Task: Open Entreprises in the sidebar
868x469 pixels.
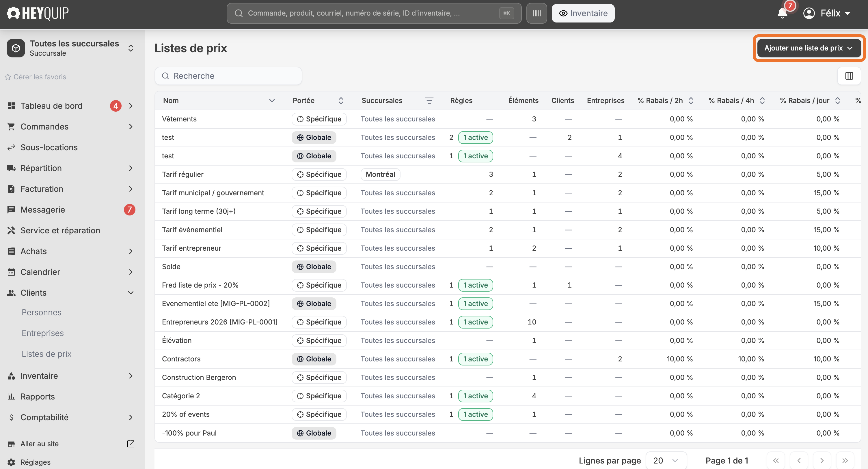Action: click(x=43, y=333)
